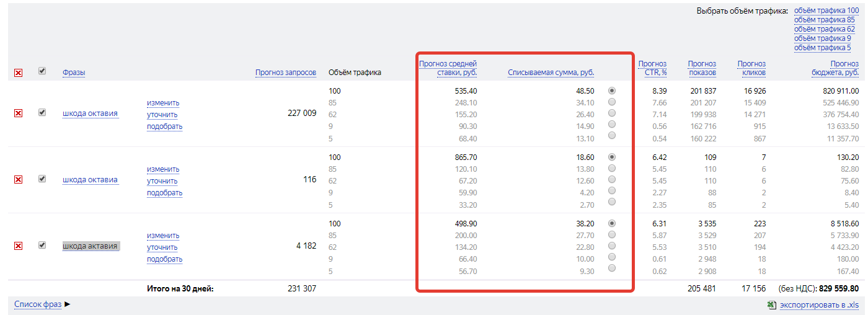This screenshot has width=868, height=315.
Task: Click average bid value 865.70
Action: pyautogui.click(x=466, y=157)
